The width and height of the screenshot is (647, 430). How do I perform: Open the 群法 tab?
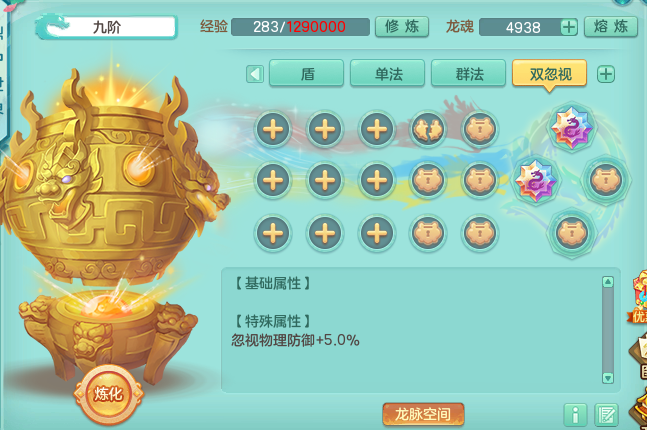pos(468,73)
